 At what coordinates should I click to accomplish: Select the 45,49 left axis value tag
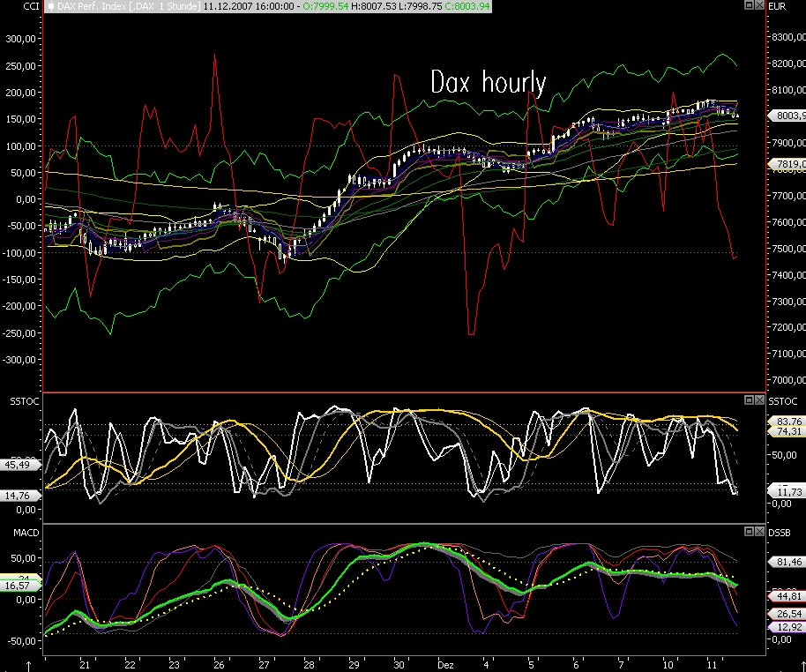coord(20,465)
